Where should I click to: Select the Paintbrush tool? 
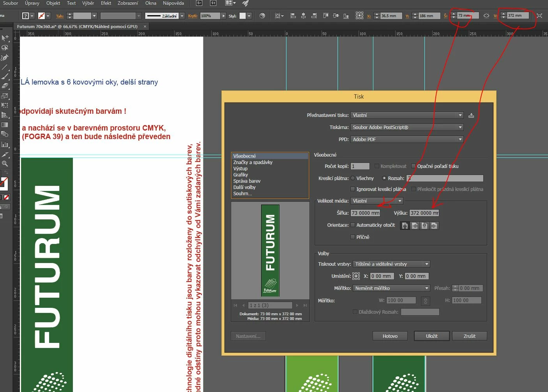(x=5, y=76)
